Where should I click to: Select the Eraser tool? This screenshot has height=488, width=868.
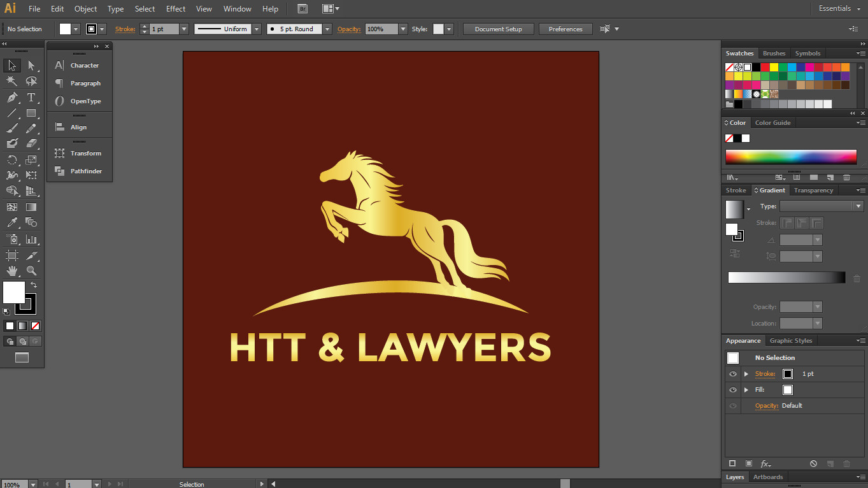[x=31, y=144]
